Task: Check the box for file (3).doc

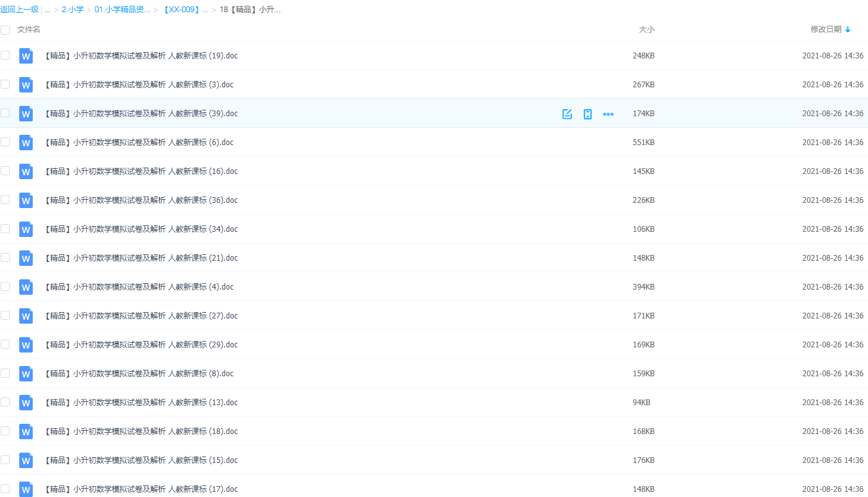Action: click(5, 84)
